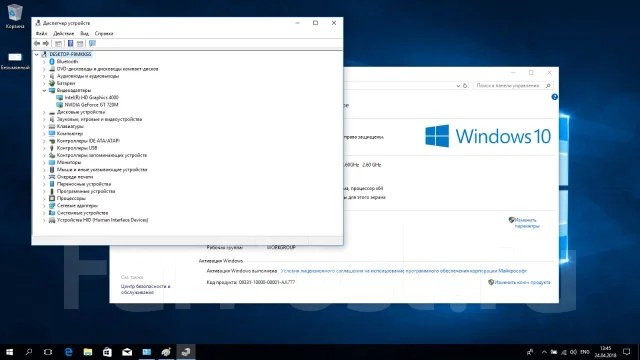
Task: Select Системные устройства category
Action: point(82,213)
